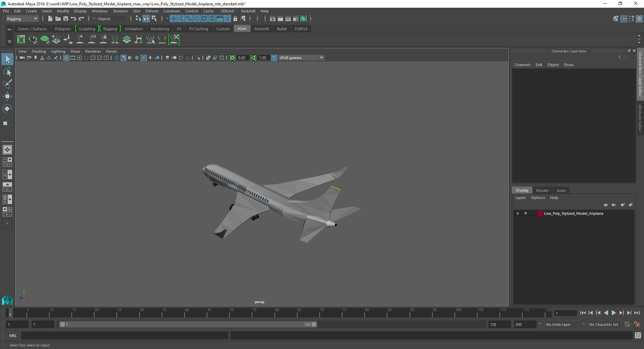Open the viewport Shading menu

coord(39,51)
